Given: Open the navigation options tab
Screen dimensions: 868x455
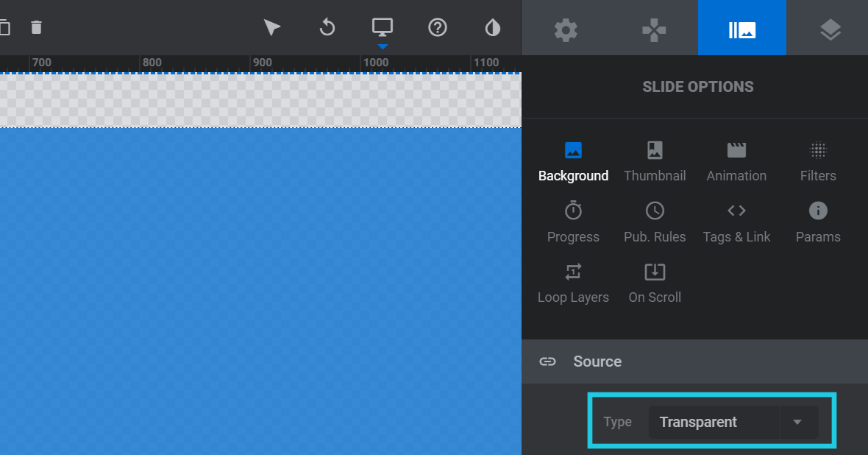Looking at the screenshot, I should click(654, 29).
